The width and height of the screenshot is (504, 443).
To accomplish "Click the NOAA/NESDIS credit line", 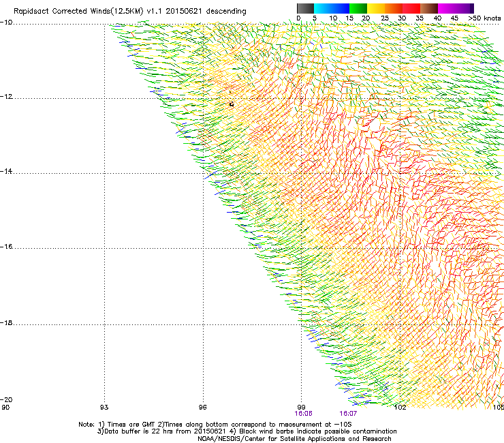I will [x=294, y=439].
